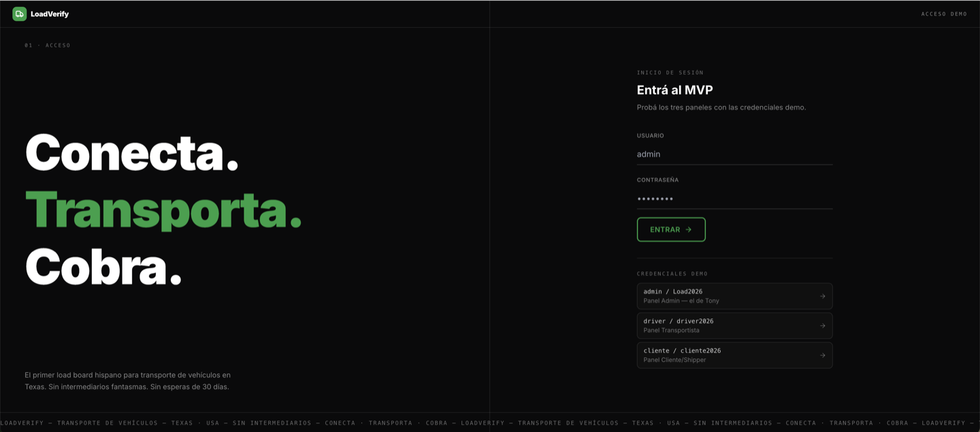
Task: Click 'Probá los tres paneles' subtitle text
Action: [x=721, y=107]
